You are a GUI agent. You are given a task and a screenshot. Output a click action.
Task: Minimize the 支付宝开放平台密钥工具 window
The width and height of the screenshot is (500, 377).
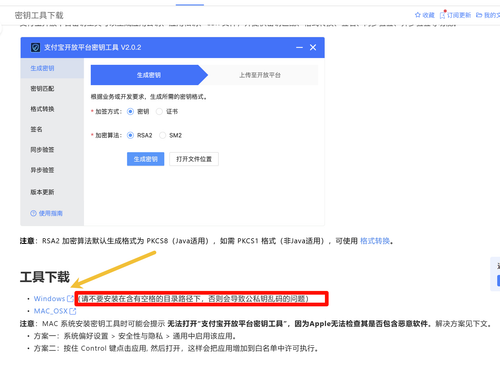coord(299,48)
